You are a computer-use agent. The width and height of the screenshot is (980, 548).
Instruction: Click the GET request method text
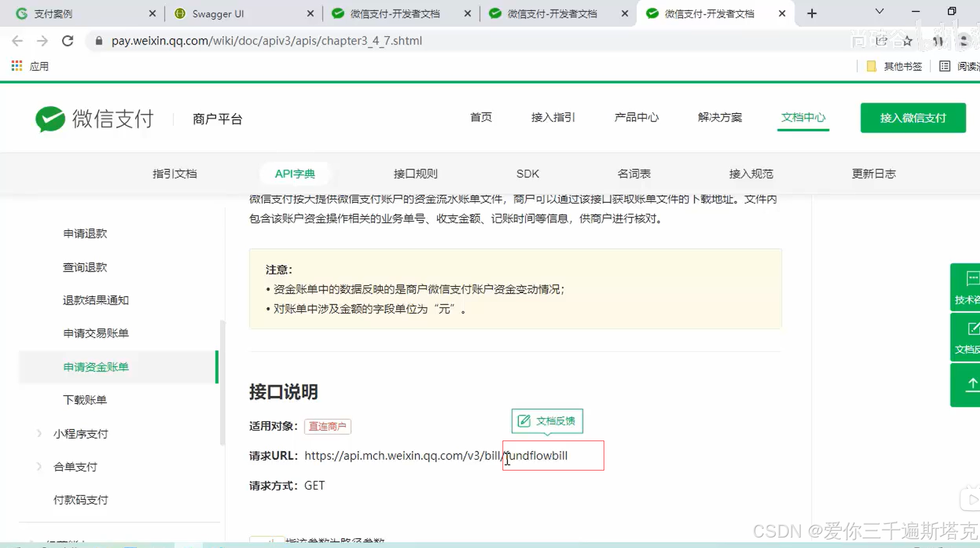[314, 486]
